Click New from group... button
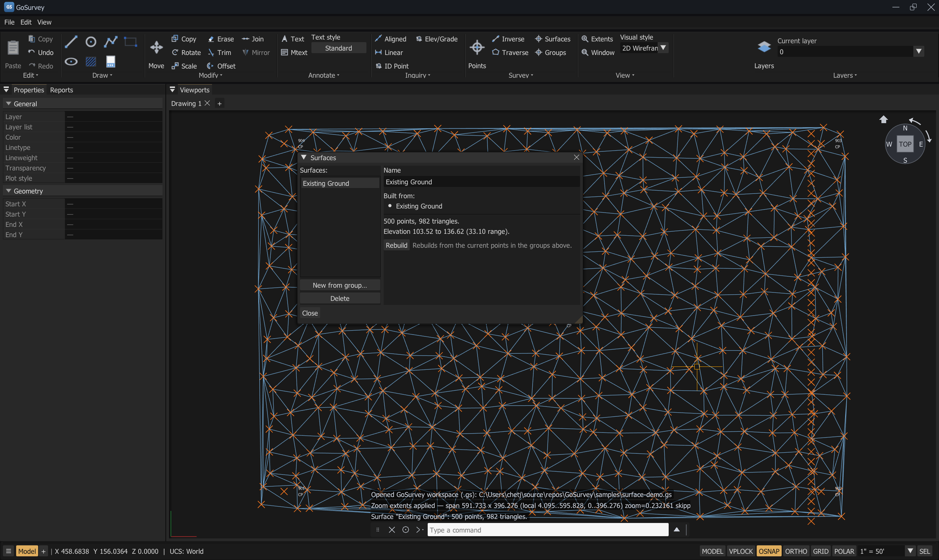 pyautogui.click(x=340, y=285)
